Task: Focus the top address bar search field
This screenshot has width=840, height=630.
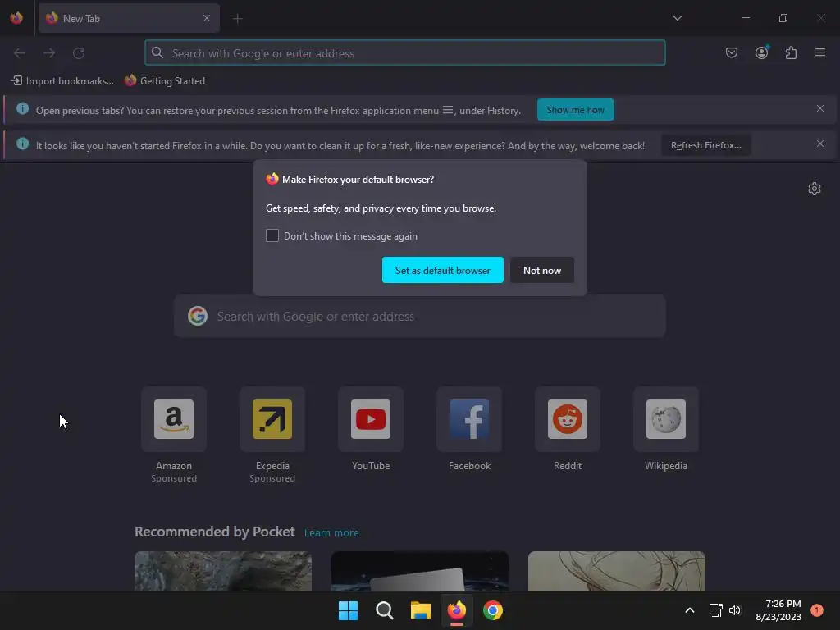Action: [405, 53]
